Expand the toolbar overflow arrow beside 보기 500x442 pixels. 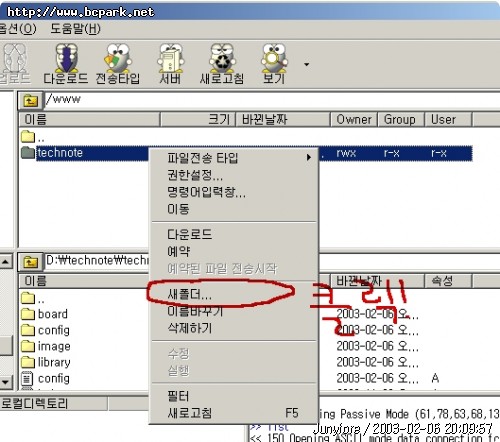click(306, 64)
